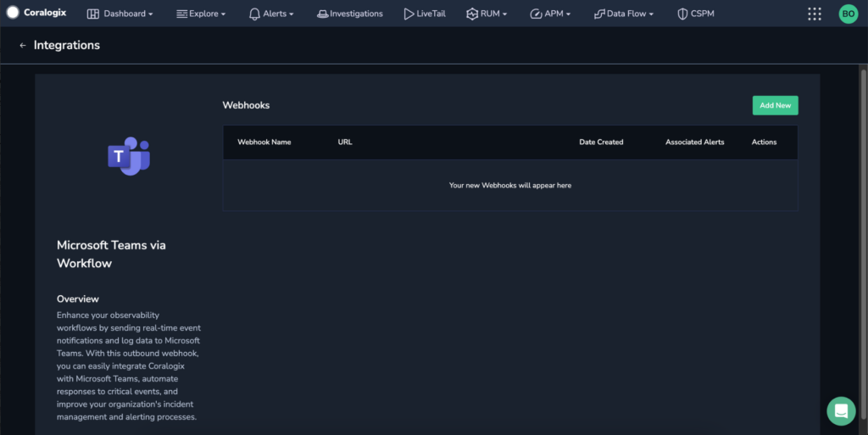
Task: Expand the Dashboard dropdown arrow
Action: pyautogui.click(x=151, y=14)
